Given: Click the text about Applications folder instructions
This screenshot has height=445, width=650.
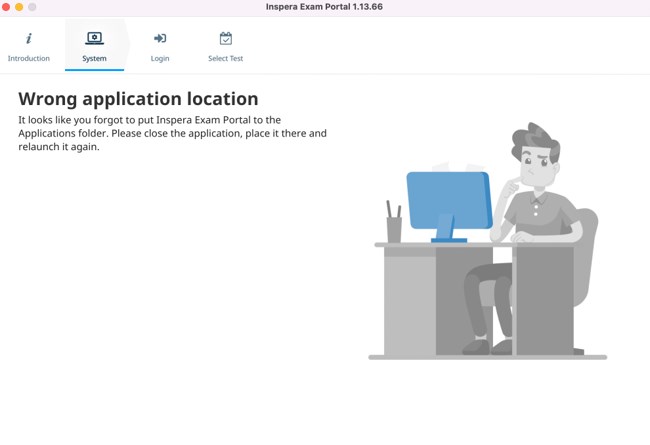Looking at the screenshot, I should tap(172, 133).
